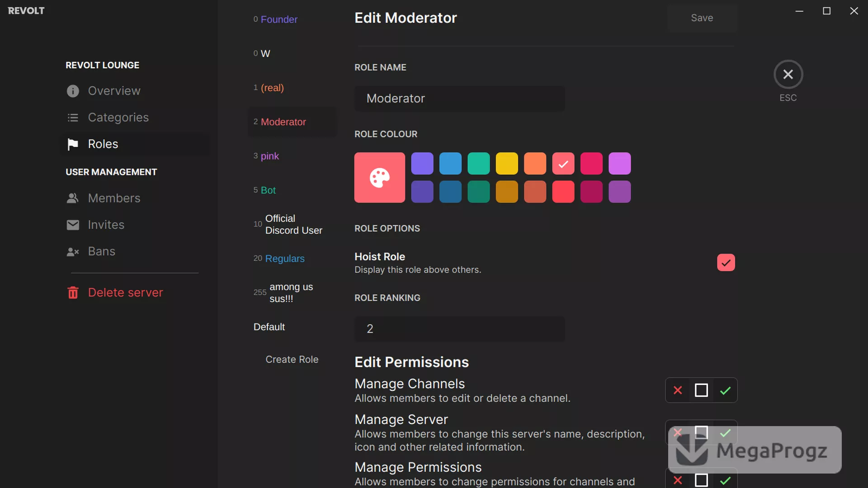Choose the dark gold colour swatch

click(x=507, y=192)
